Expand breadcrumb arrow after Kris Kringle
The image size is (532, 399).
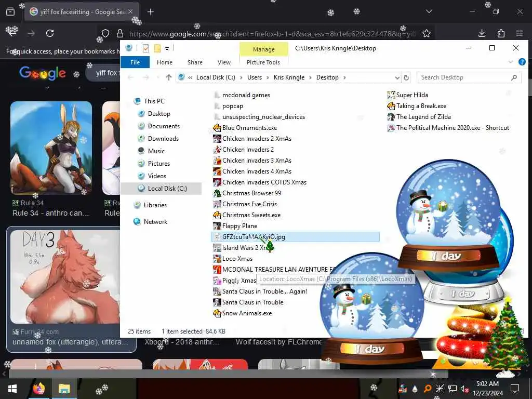(x=310, y=78)
